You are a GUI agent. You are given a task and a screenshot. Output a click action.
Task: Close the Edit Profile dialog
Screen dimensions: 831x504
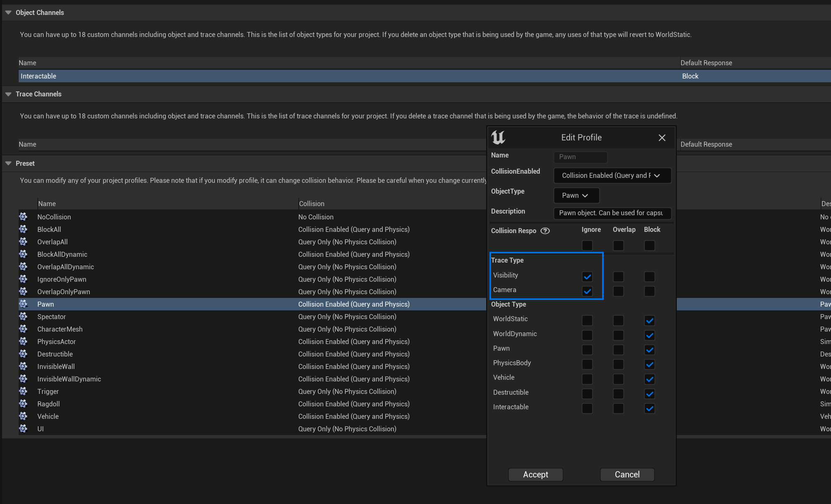[662, 138]
